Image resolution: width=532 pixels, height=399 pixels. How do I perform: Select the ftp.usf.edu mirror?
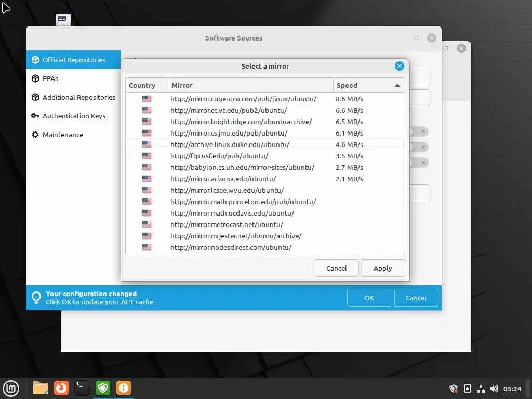[265, 156]
